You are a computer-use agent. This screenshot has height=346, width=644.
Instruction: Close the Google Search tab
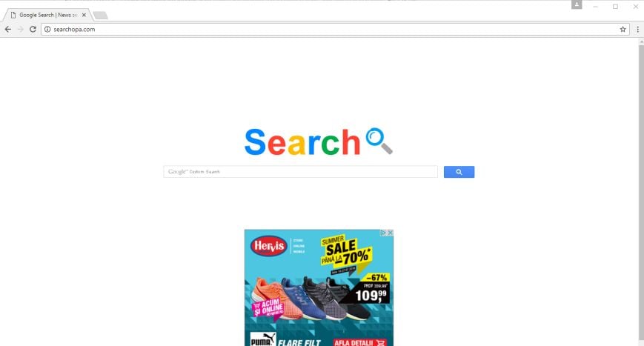coord(84,15)
